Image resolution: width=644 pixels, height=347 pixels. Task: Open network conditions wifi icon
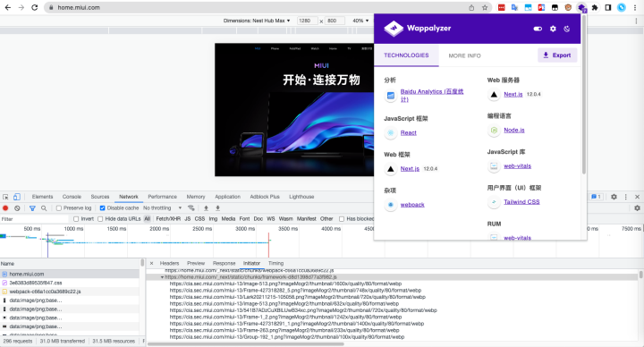point(191,208)
